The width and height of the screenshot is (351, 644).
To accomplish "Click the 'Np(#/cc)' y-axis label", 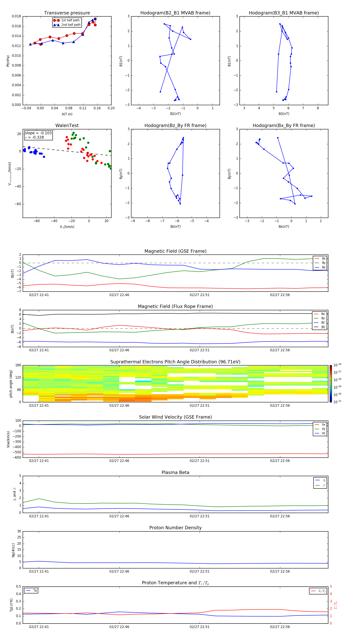I will [x=13, y=550].
